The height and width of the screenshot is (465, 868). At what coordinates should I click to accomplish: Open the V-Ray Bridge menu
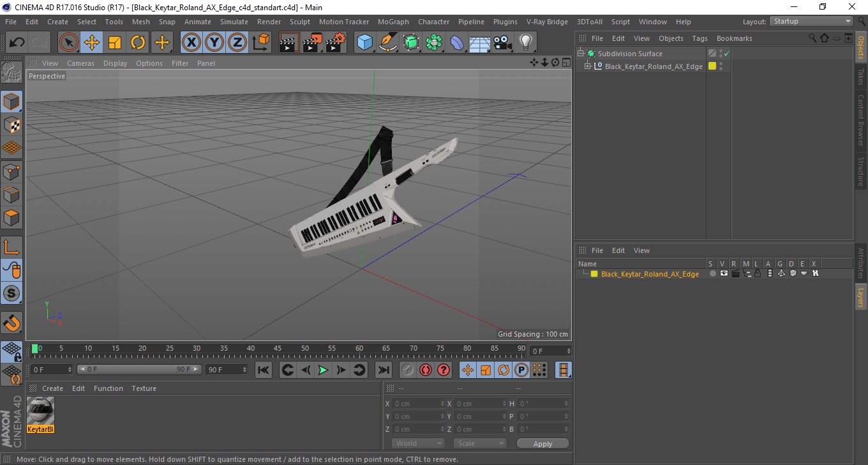pyautogui.click(x=547, y=22)
